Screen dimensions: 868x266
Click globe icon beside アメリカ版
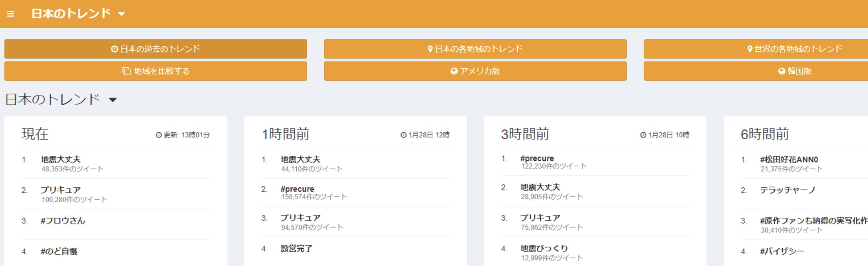click(454, 71)
